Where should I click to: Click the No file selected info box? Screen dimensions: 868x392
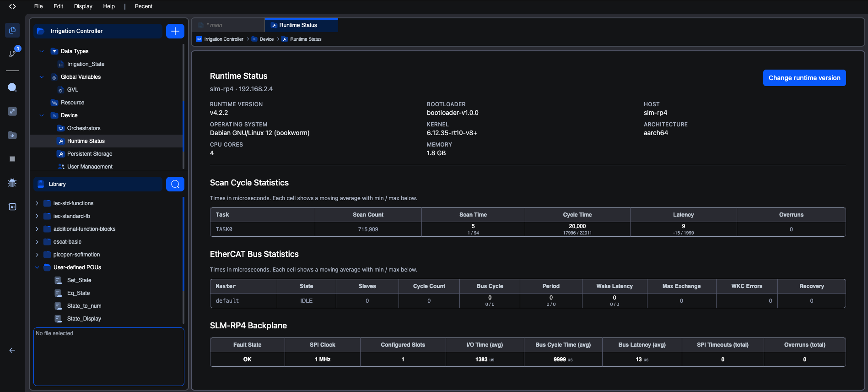point(109,357)
